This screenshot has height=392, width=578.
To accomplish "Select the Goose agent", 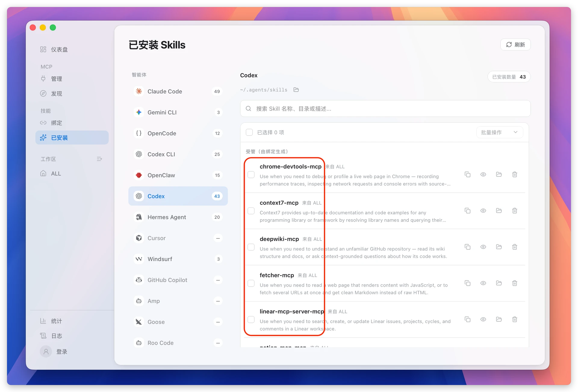I will (178, 322).
